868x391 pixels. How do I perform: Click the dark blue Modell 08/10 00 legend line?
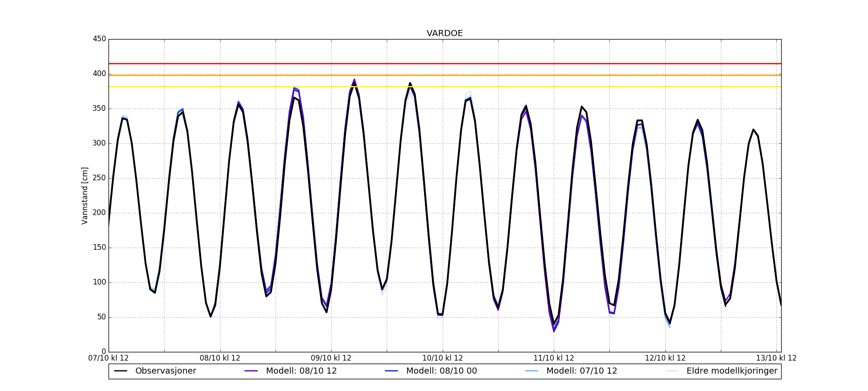(x=391, y=371)
